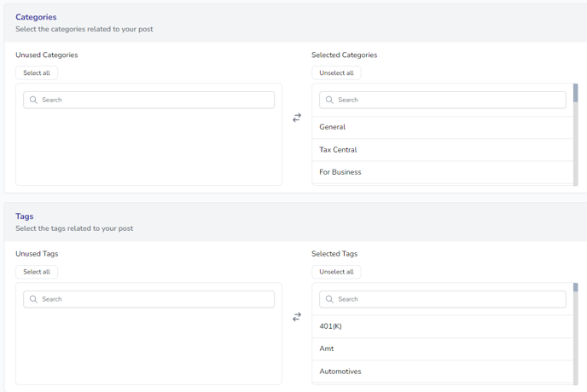The height and width of the screenshot is (392, 587).
Task: Focus the Unused Tags search field
Action: (x=154, y=299)
